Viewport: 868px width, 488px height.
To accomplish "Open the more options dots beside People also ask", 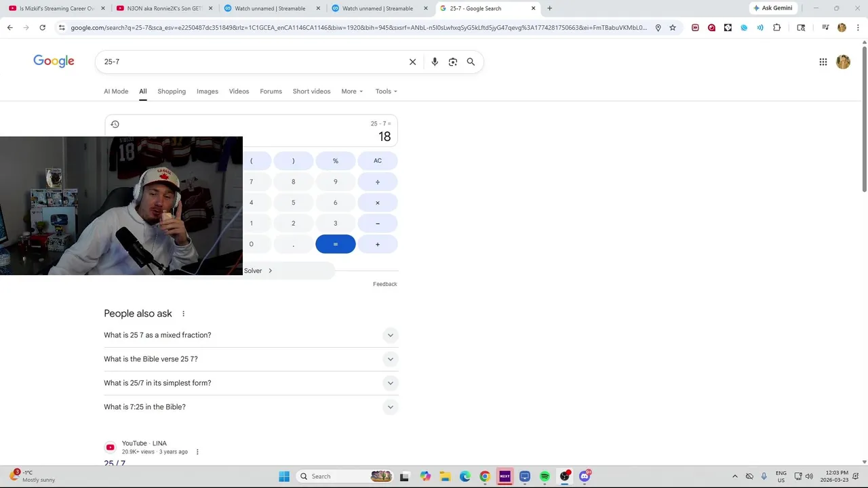I will [x=183, y=314].
